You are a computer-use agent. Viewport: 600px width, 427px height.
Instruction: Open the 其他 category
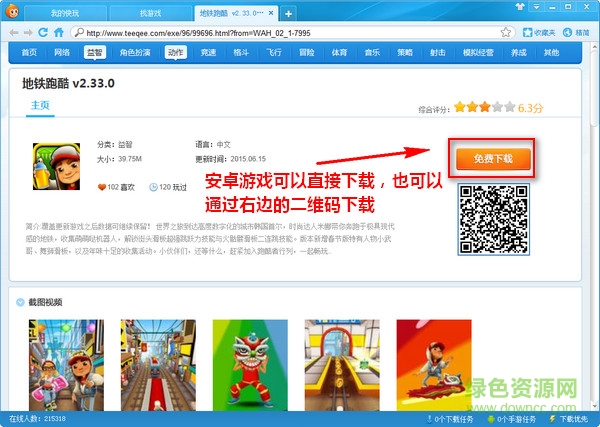[551, 52]
